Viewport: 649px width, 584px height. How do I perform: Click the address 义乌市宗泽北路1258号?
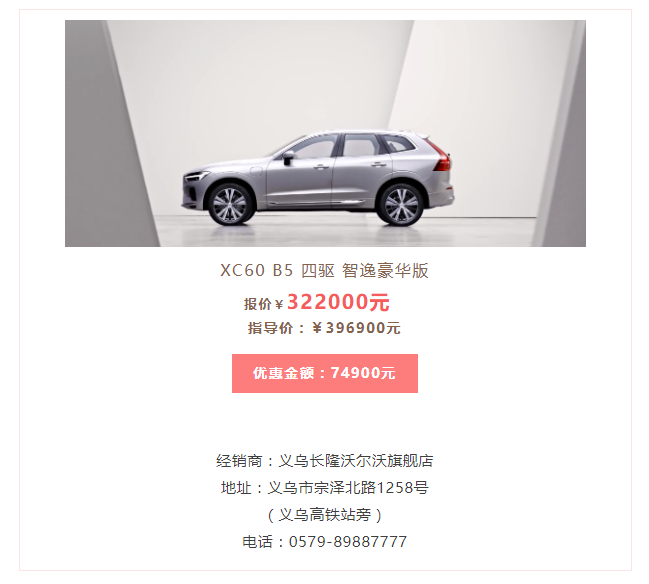pyautogui.click(x=348, y=488)
